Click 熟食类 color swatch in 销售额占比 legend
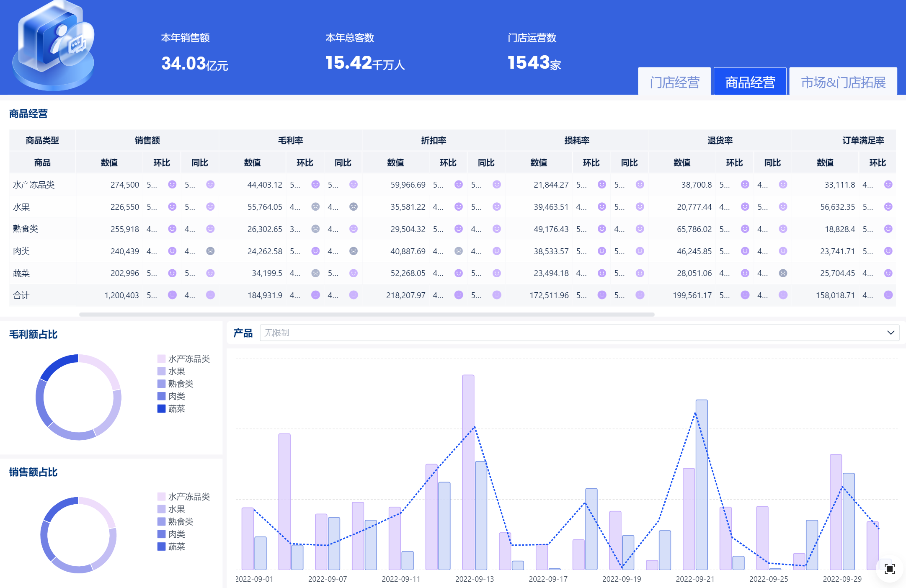This screenshot has height=588, width=906. click(x=161, y=521)
